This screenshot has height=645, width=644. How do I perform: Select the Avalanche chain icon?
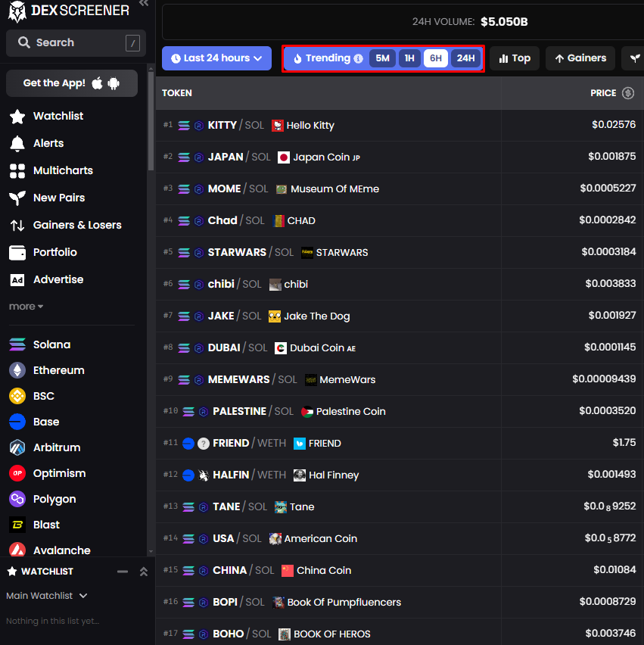click(16, 550)
